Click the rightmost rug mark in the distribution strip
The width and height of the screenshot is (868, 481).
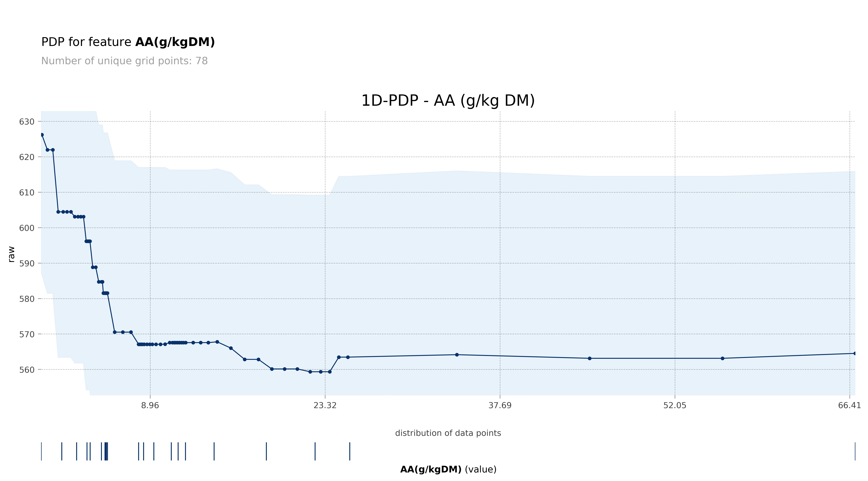point(855,451)
